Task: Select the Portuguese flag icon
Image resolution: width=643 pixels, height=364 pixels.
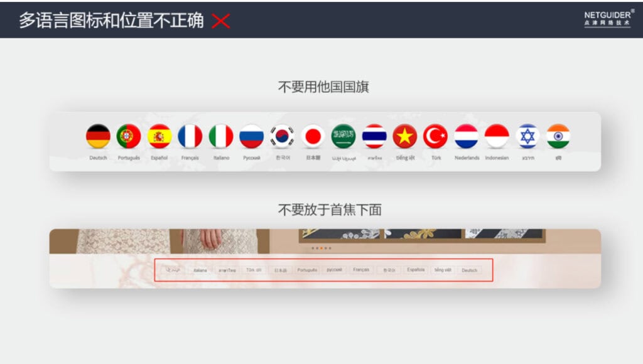Action: (x=129, y=136)
